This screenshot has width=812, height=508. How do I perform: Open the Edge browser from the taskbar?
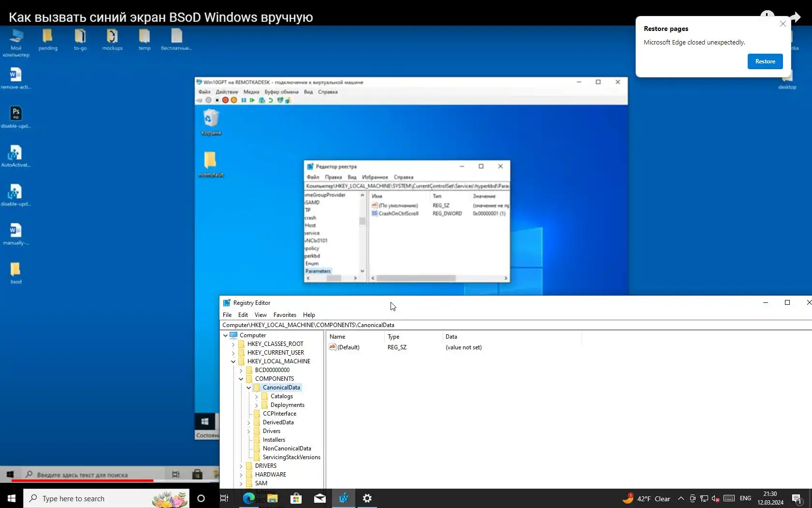(249, 498)
